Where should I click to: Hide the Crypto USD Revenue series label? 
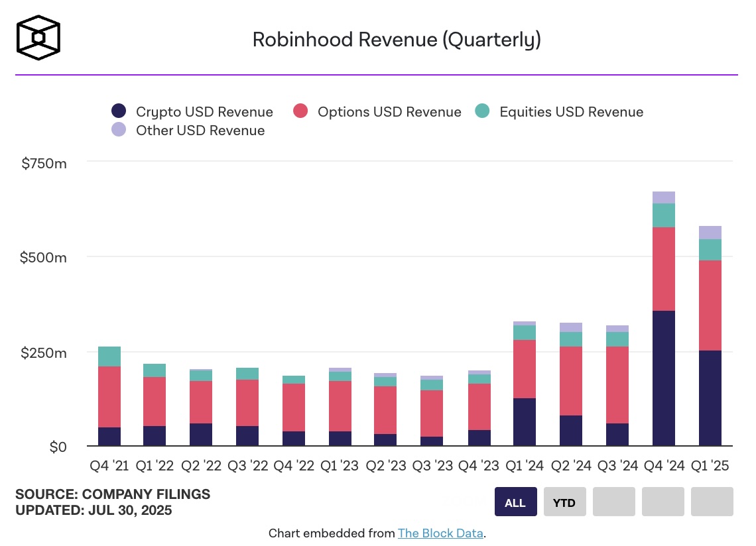(204, 112)
